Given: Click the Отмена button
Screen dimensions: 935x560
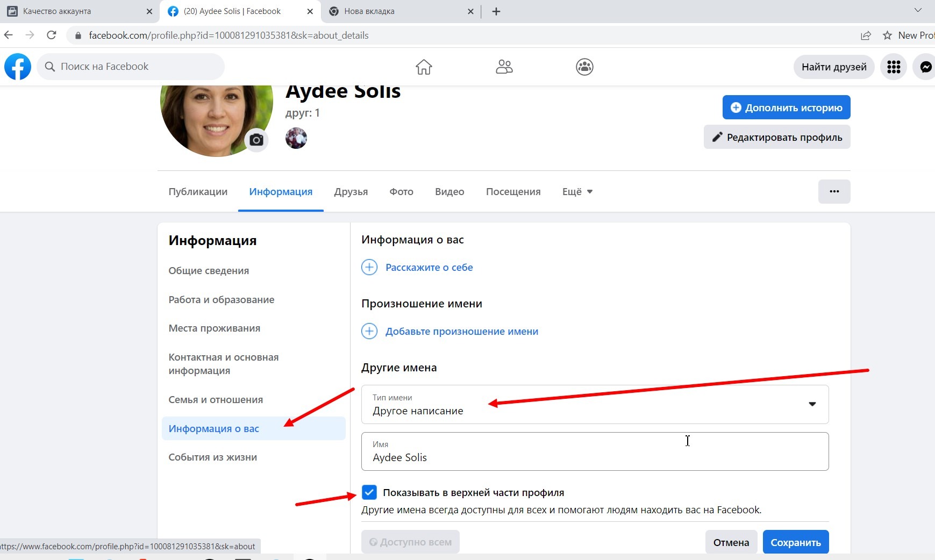Looking at the screenshot, I should pos(731,542).
